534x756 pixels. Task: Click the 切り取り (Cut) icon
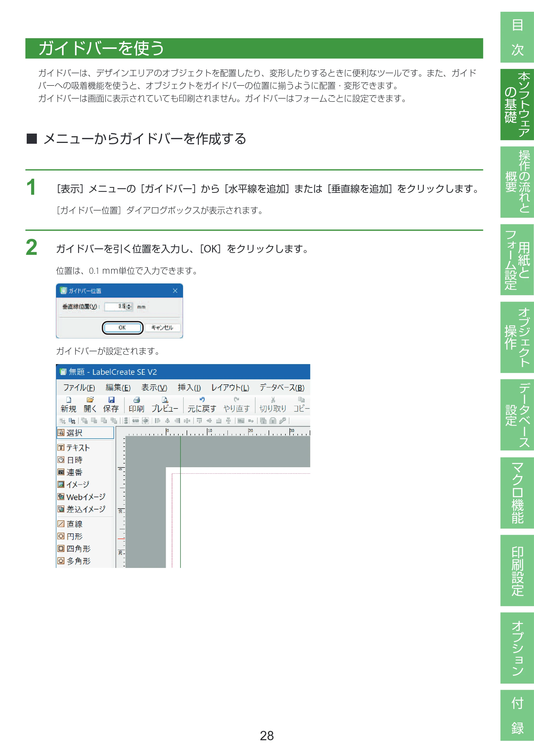click(x=273, y=405)
